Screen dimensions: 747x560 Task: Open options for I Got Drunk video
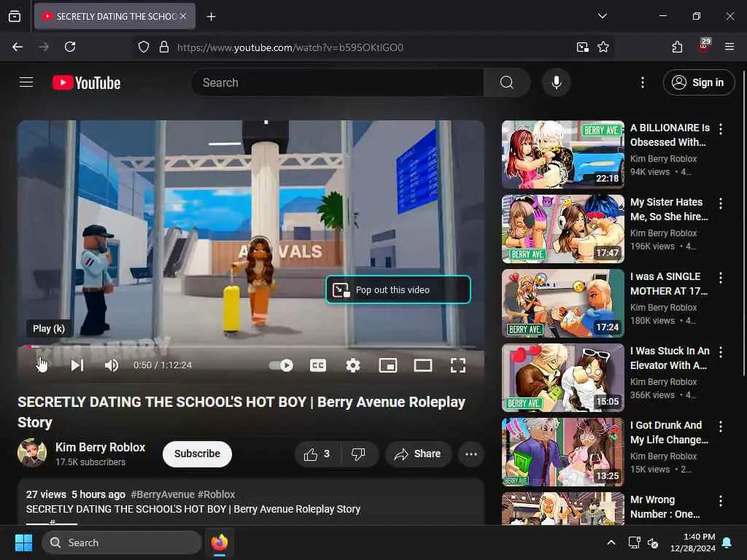click(x=720, y=426)
